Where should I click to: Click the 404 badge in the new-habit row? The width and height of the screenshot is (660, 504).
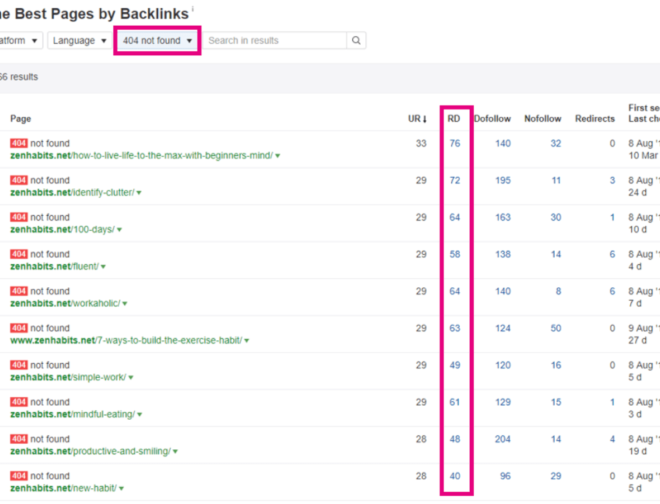(x=19, y=476)
